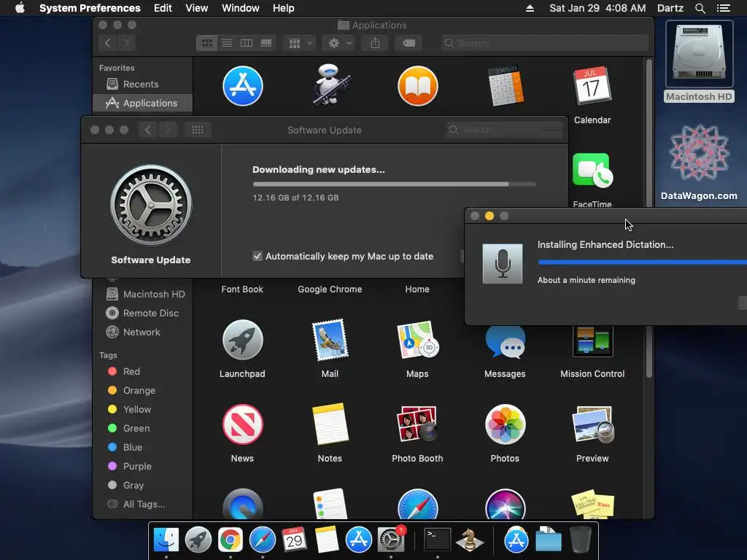Show all preferences grid button
This screenshot has width=747, height=560.
(x=198, y=130)
